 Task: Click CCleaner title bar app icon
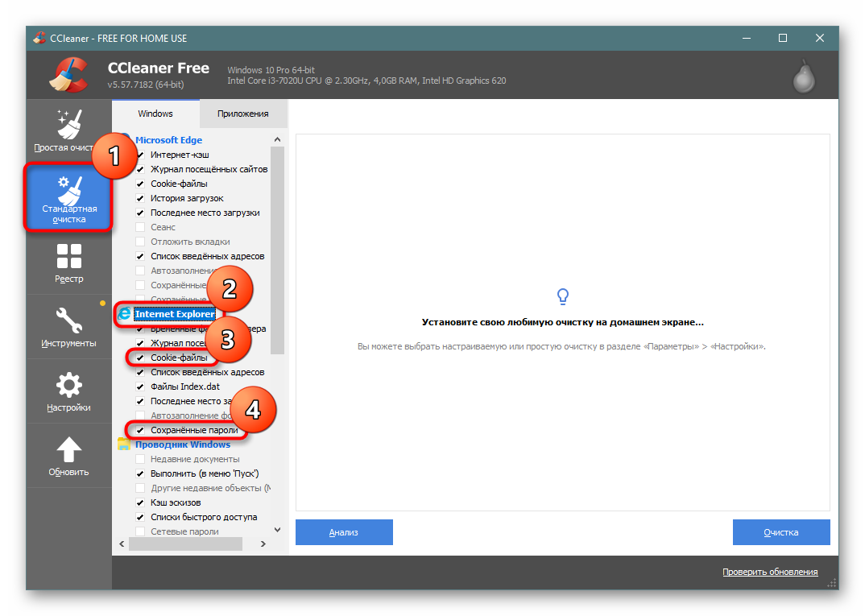(x=39, y=38)
